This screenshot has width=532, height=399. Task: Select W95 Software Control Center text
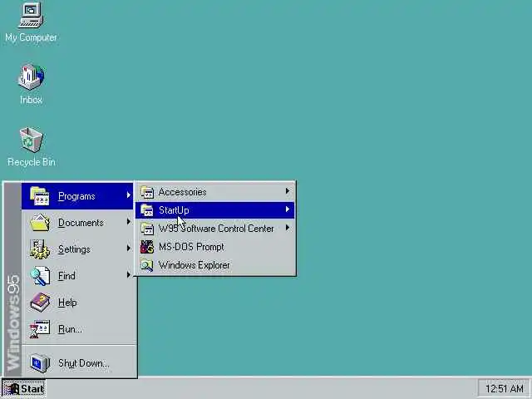click(216, 229)
